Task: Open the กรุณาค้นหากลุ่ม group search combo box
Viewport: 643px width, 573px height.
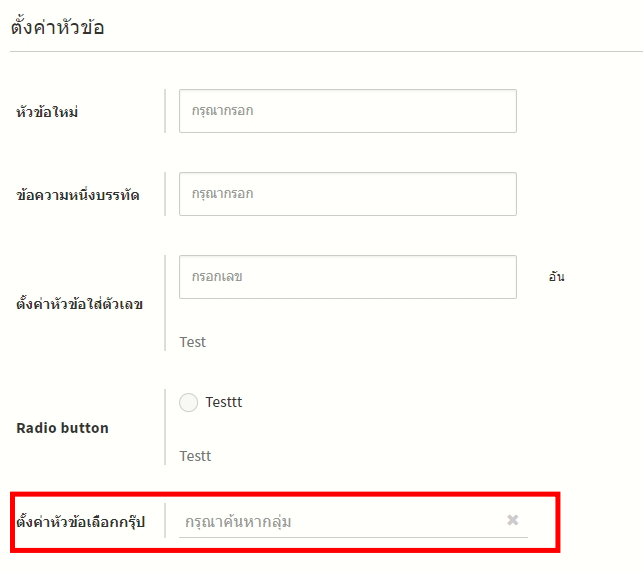Action: (340, 521)
